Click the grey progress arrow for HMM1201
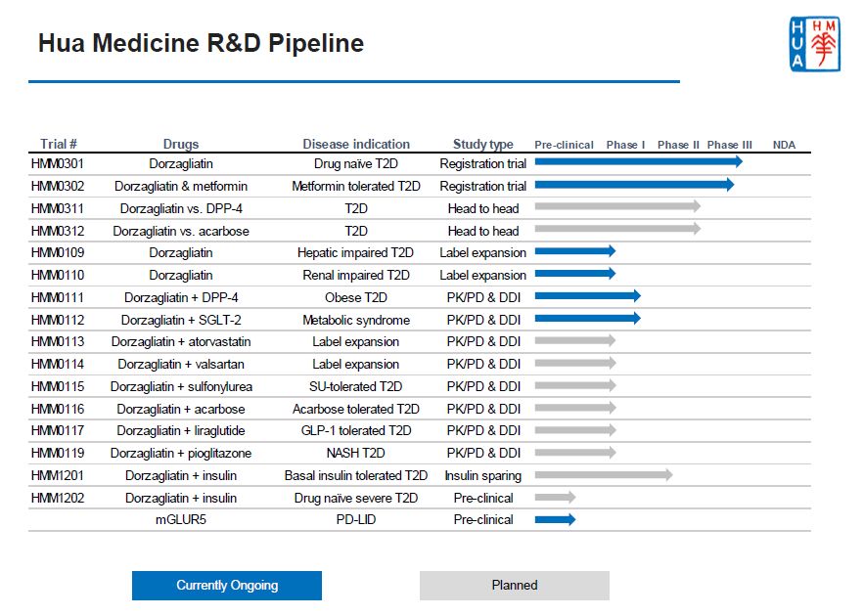 point(604,474)
